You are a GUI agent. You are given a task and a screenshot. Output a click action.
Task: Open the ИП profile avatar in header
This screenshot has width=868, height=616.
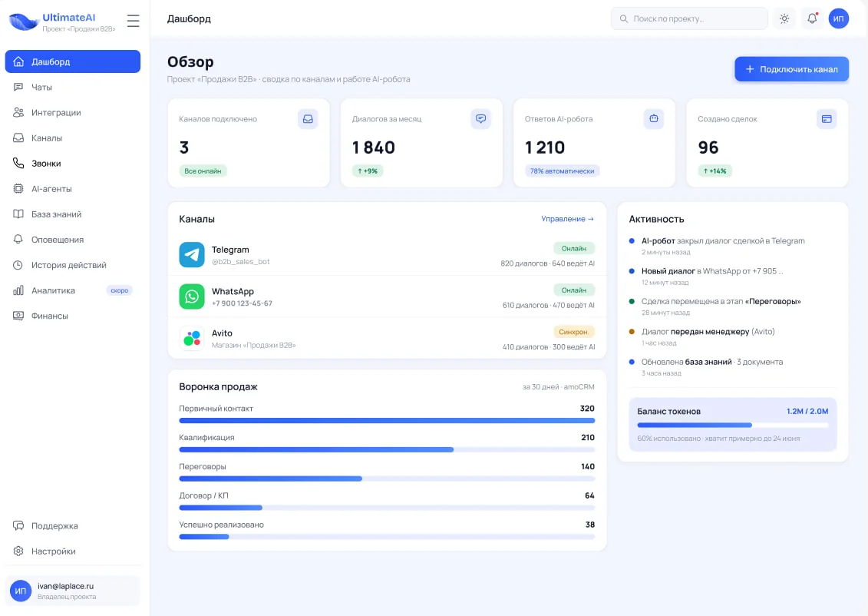click(x=839, y=19)
